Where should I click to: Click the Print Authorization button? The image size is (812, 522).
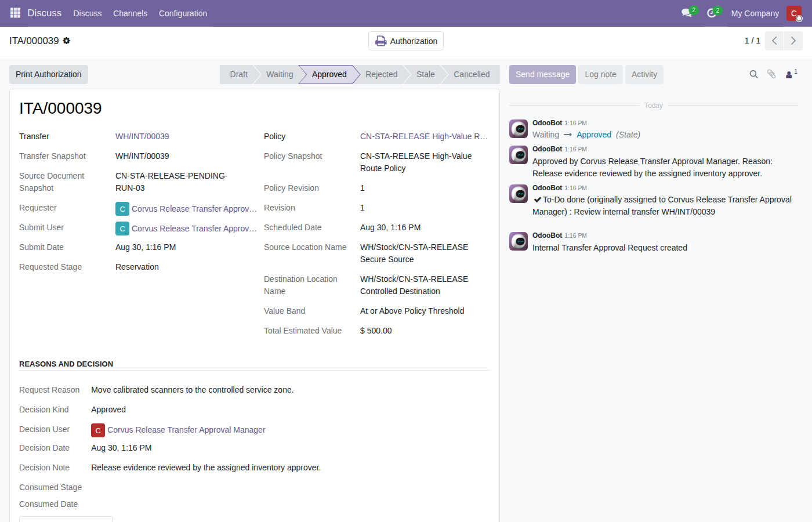[x=49, y=74]
